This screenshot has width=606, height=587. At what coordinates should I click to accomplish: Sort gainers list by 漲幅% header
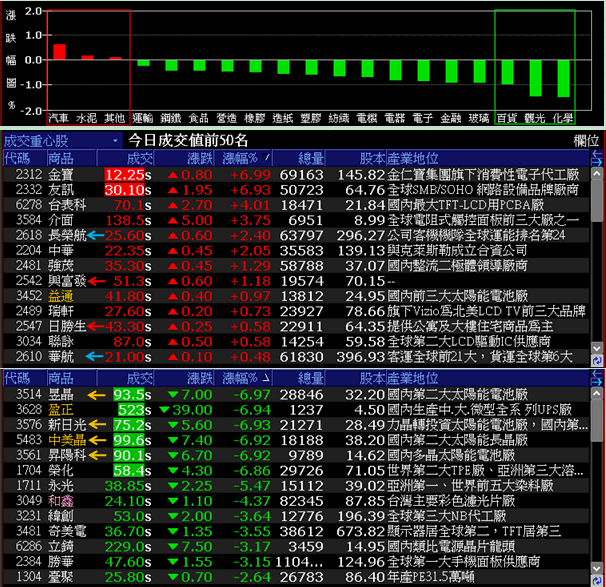click(246, 158)
